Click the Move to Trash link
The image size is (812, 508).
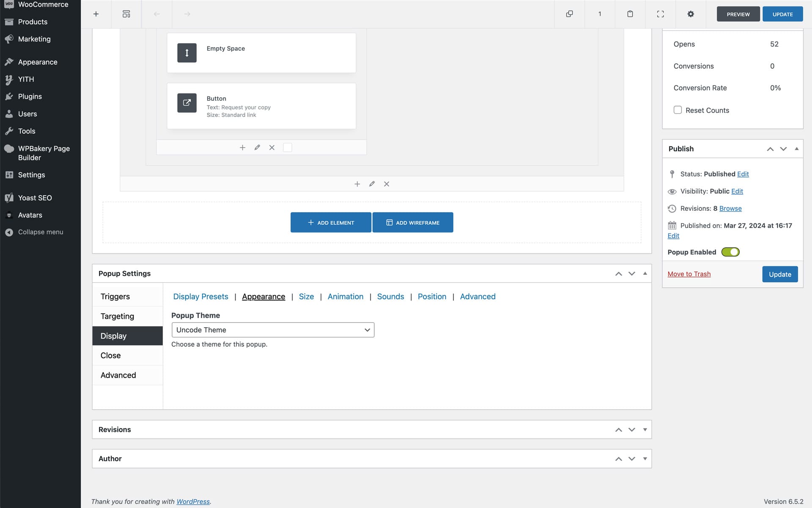[x=689, y=274]
